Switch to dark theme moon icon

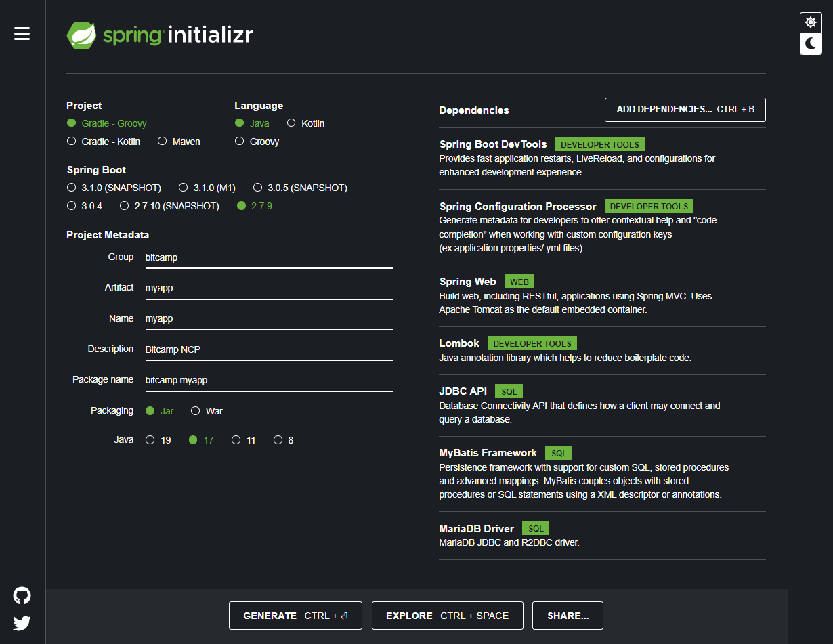tap(811, 44)
